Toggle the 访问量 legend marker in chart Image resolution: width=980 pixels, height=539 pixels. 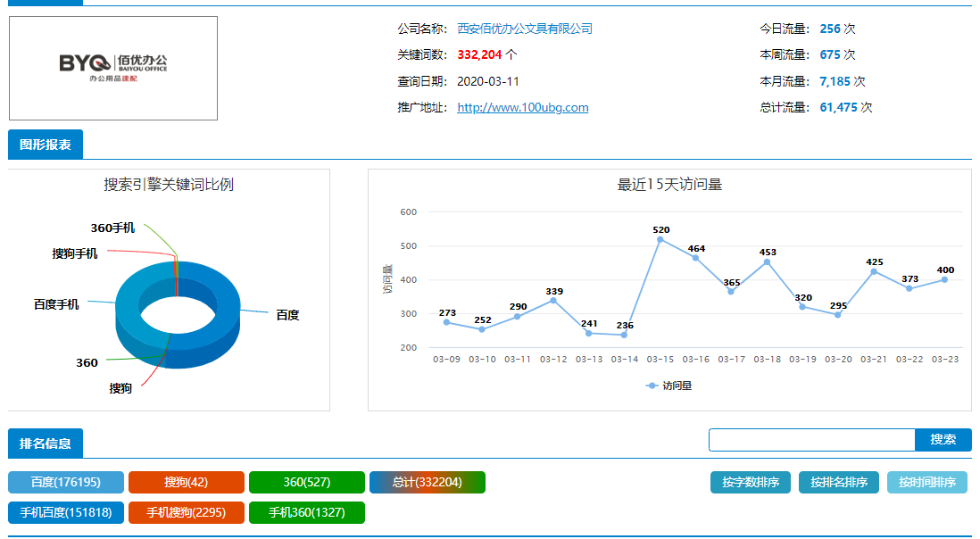(669, 386)
